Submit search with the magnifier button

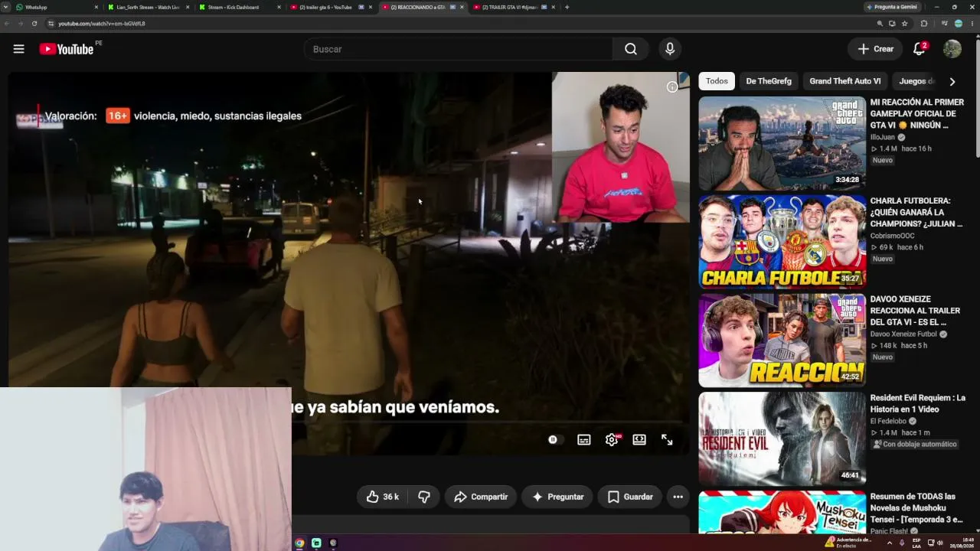(x=630, y=49)
